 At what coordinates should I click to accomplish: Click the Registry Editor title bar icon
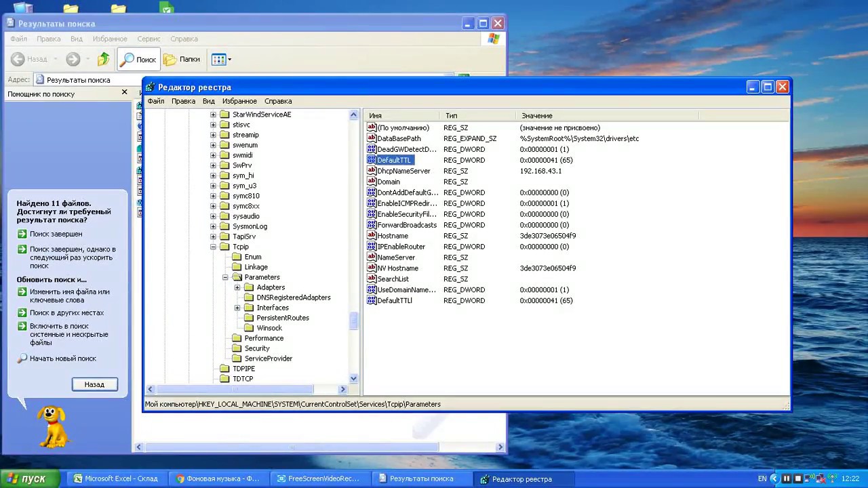point(151,87)
